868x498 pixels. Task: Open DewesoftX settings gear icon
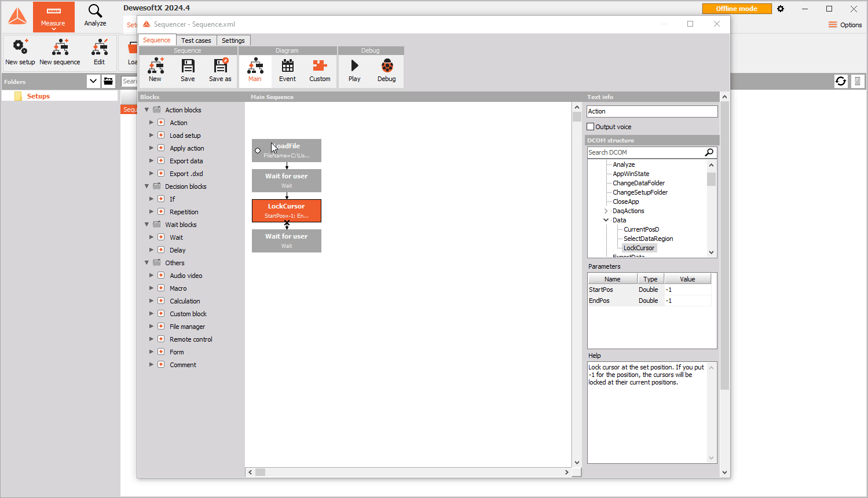(781, 9)
